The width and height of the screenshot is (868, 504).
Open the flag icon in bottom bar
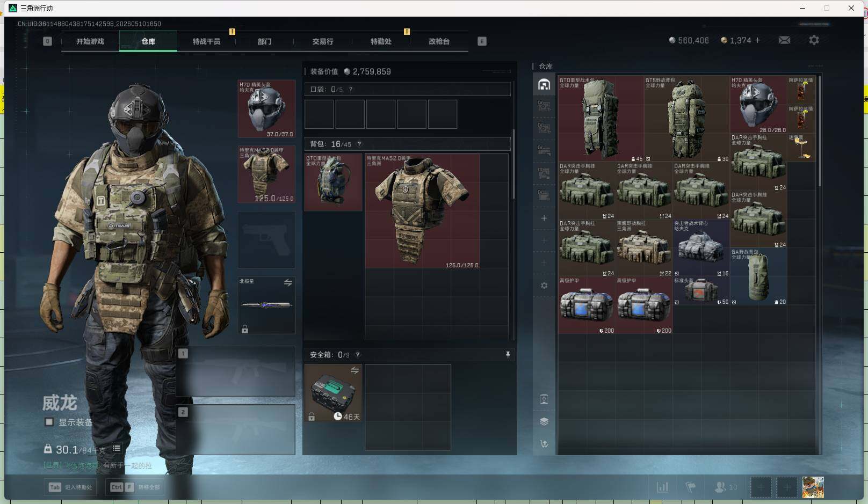[691, 487]
